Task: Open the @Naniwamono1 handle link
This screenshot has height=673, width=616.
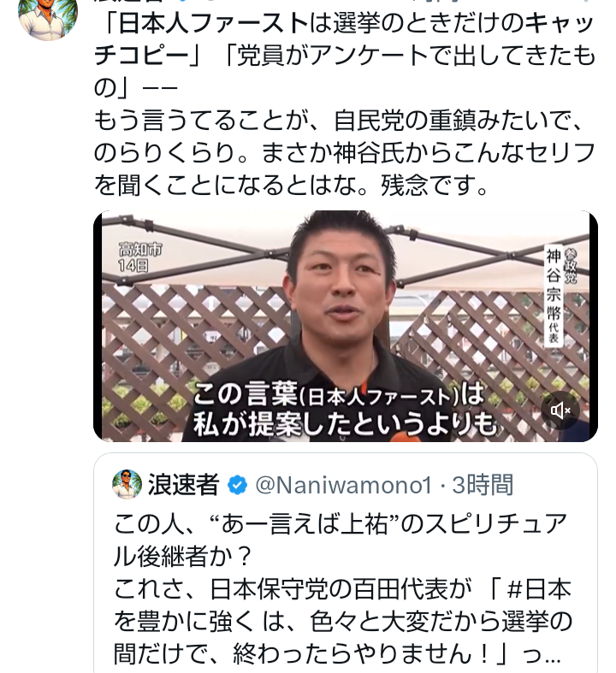Action: coord(343,486)
